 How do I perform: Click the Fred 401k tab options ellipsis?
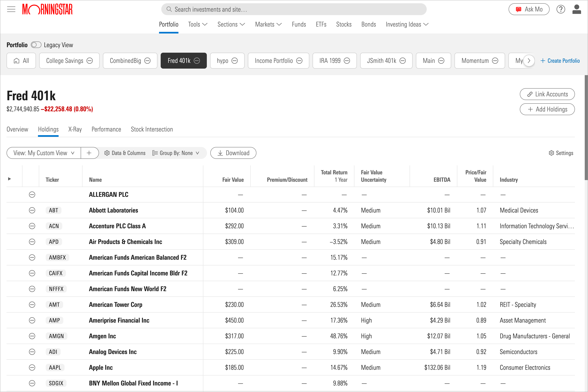197,61
